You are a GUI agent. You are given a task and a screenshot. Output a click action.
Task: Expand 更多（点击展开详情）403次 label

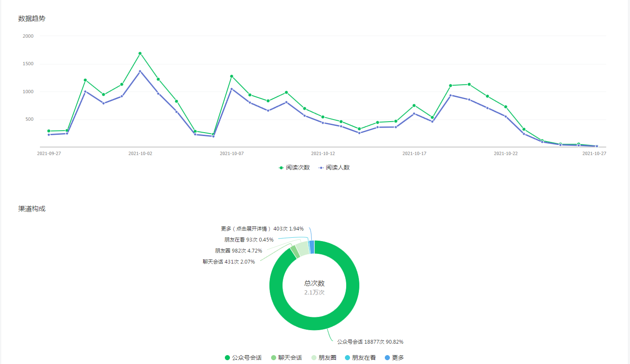tap(262, 229)
